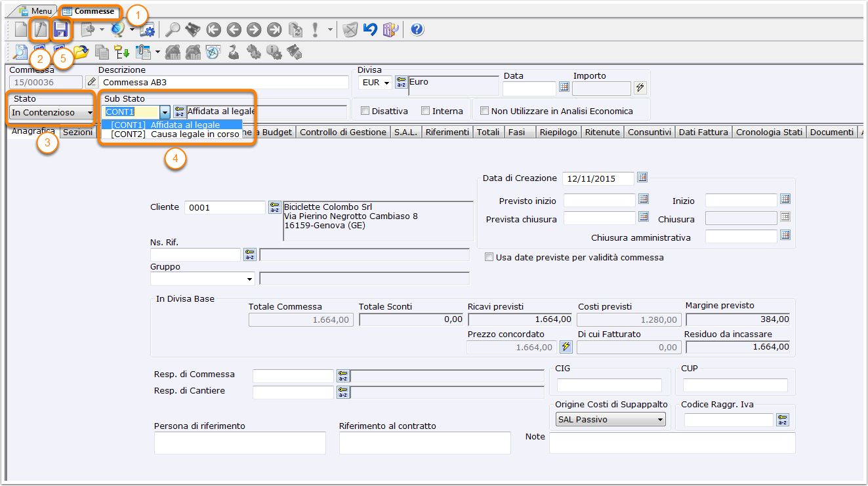
Task: Click the delete record X icon
Action: tap(351, 30)
